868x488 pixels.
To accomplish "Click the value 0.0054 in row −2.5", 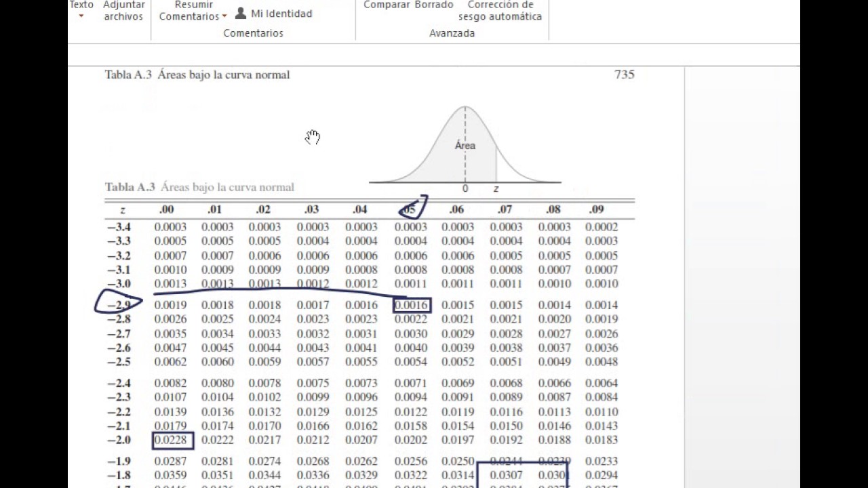I will [x=411, y=362].
